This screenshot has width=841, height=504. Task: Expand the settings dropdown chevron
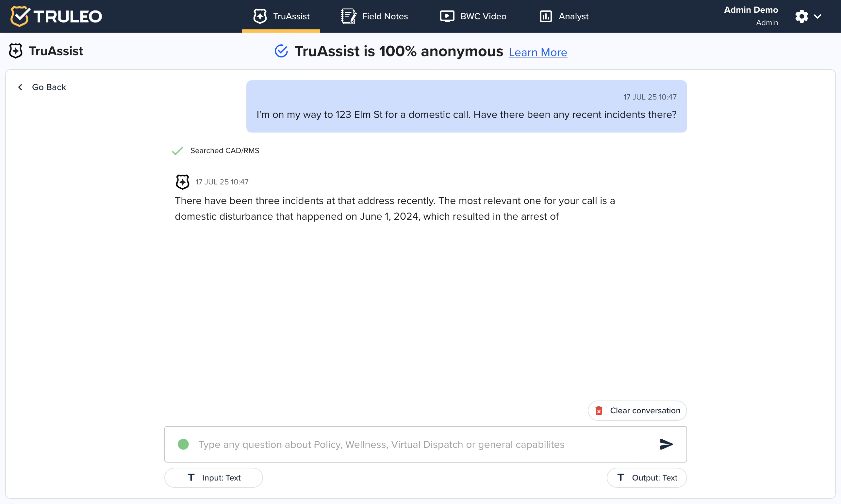817,16
